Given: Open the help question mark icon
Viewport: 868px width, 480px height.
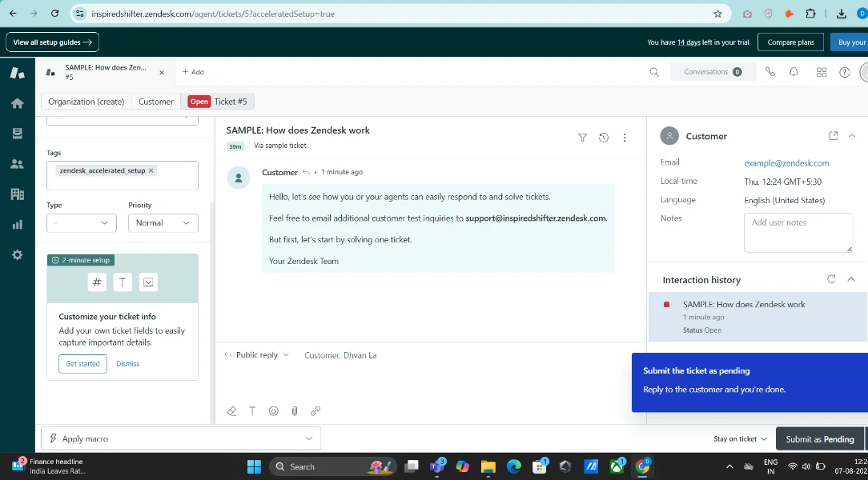Looking at the screenshot, I should coord(844,72).
